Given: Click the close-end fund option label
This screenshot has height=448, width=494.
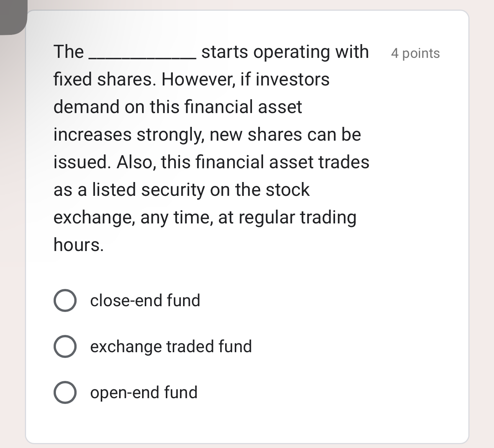Looking at the screenshot, I should pyautogui.click(x=145, y=301).
